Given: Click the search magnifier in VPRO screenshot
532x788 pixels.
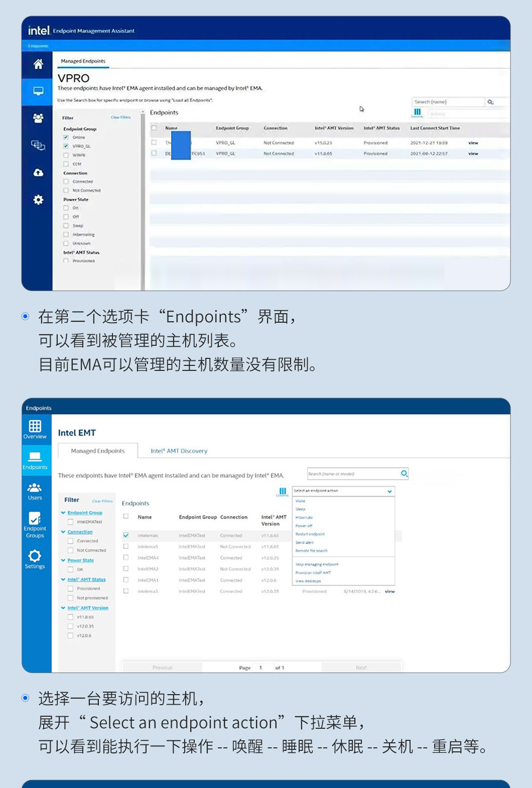Looking at the screenshot, I should pyautogui.click(x=490, y=102).
